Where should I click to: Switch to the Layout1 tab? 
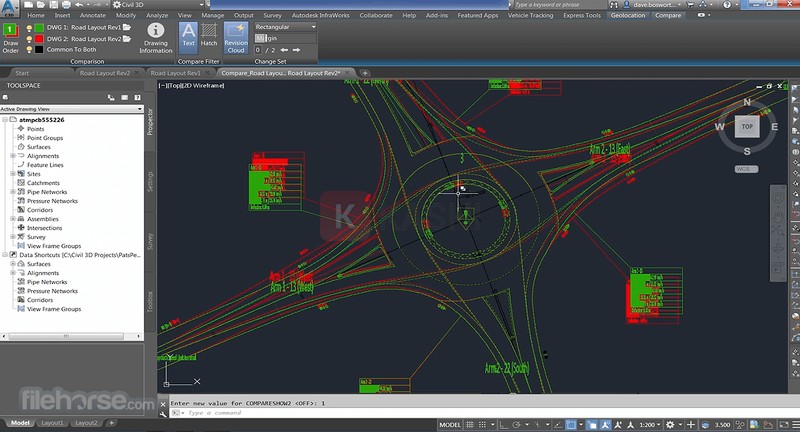[x=52, y=423]
